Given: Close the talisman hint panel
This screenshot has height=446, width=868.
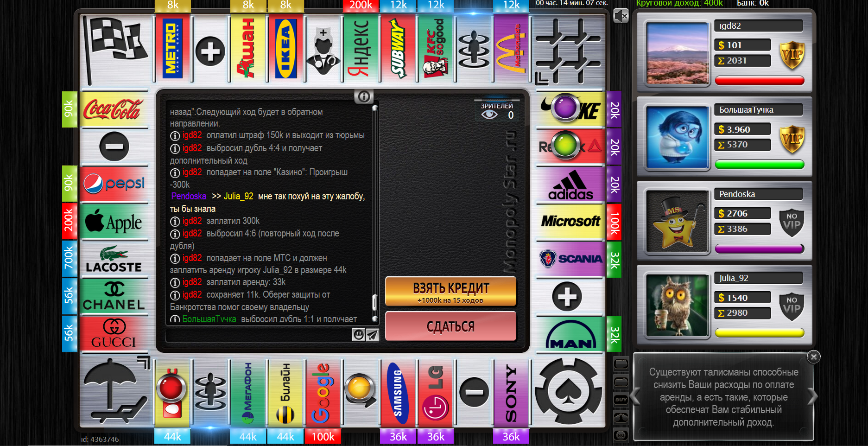Looking at the screenshot, I should 813,357.
